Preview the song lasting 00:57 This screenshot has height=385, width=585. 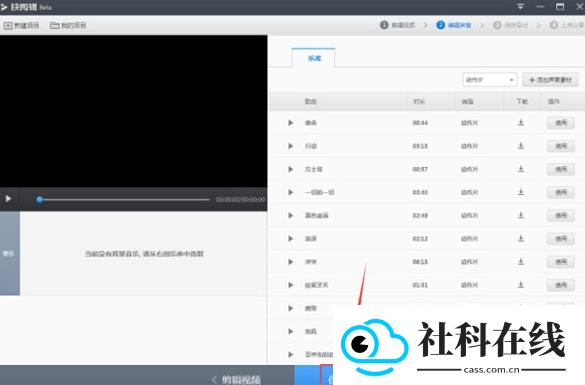click(290, 169)
